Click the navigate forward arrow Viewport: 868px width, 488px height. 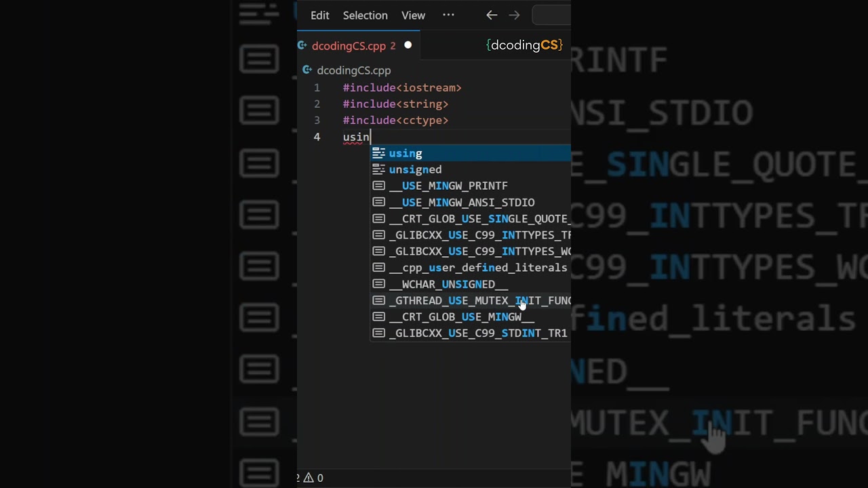point(515,15)
